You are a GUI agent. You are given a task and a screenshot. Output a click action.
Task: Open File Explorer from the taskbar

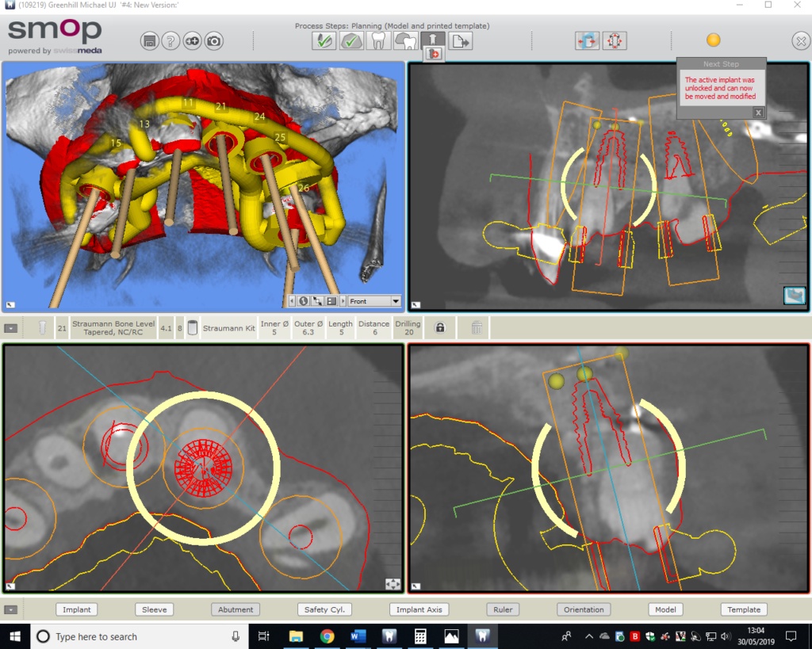(296, 636)
